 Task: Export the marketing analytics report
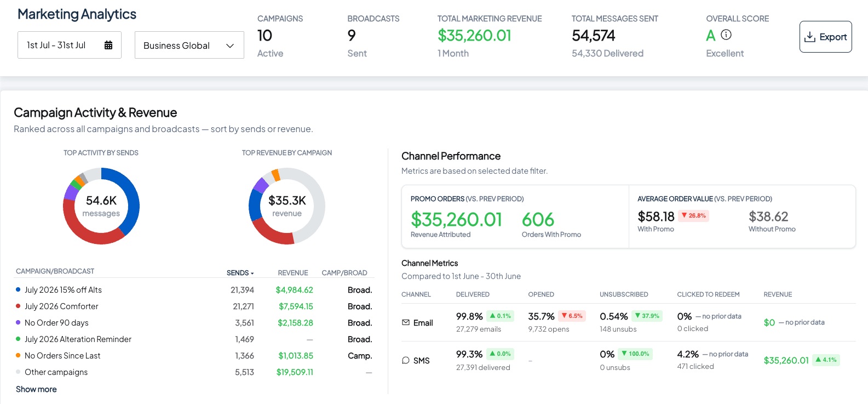(x=826, y=37)
